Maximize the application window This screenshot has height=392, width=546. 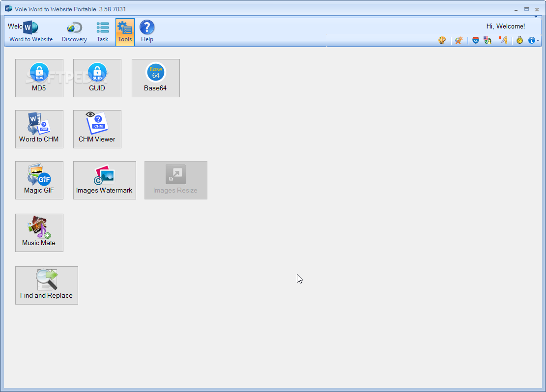(x=526, y=9)
